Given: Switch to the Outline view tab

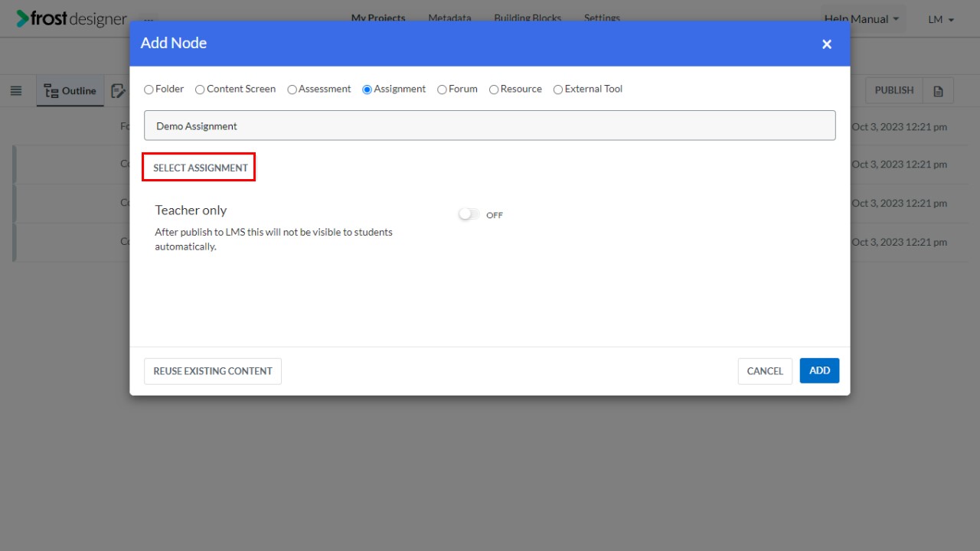Looking at the screenshot, I should pyautogui.click(x=70, y=91).
